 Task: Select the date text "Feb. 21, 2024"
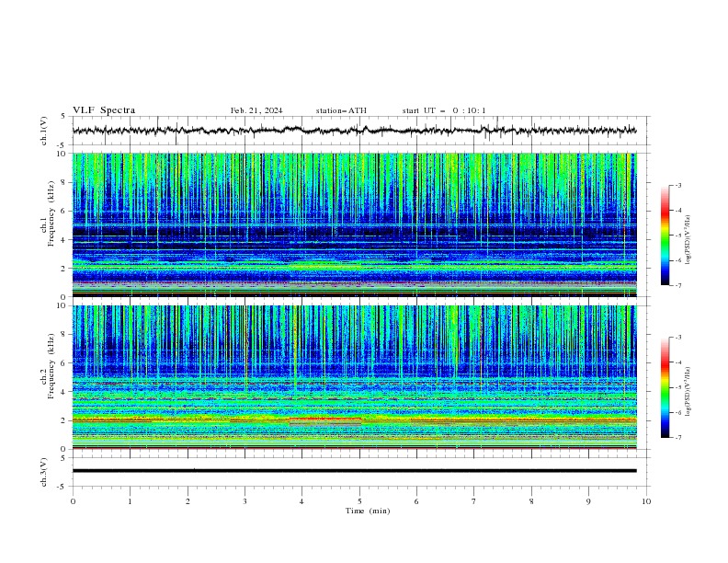coord(256,110)
